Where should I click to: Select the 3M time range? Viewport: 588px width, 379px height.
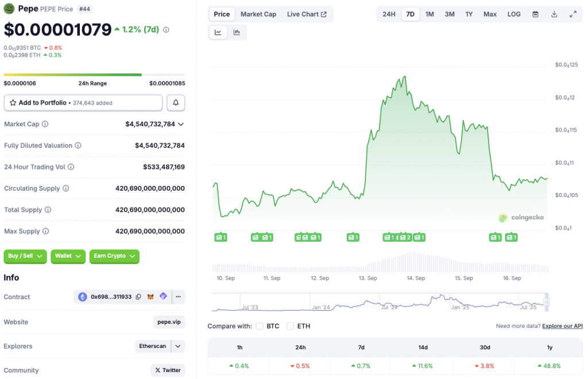[450, 14]
